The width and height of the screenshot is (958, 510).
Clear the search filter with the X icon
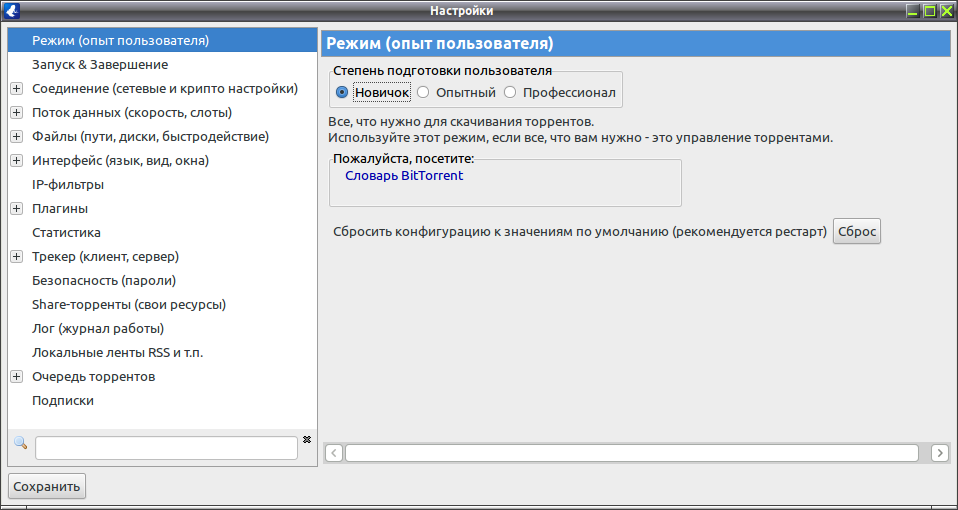(307, 439)
